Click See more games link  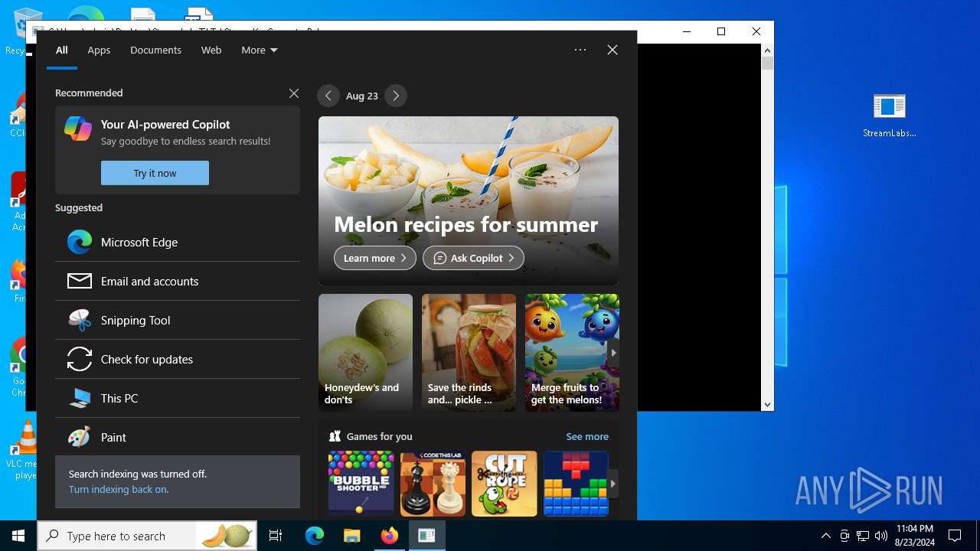(x=587, y=436)
